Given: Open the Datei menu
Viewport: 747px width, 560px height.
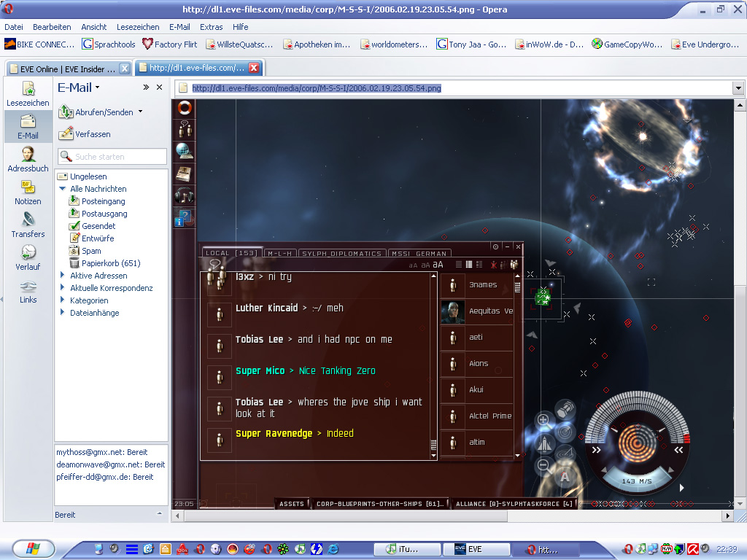Looking at the screenshot, I should pyautogui.click(x=14, y=27).
